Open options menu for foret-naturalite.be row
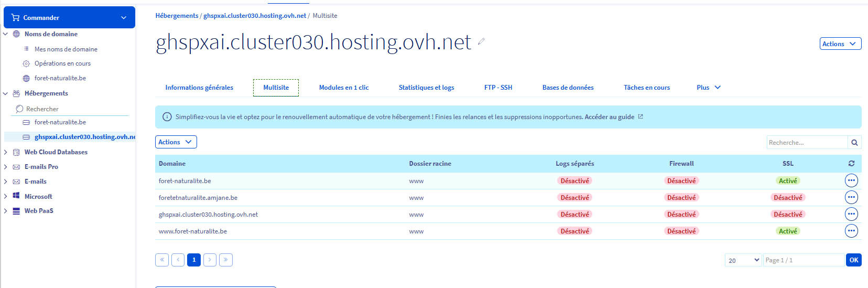The height and width of the screenshot is (288, 868). tap(851, 180)
